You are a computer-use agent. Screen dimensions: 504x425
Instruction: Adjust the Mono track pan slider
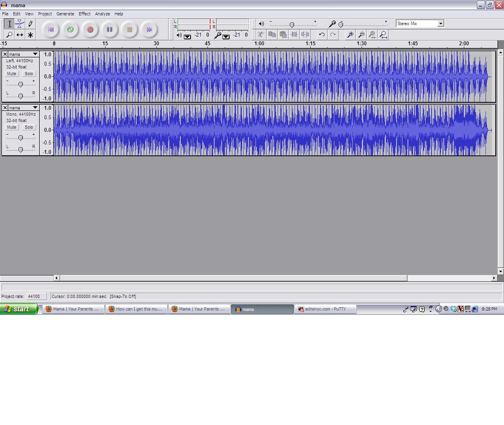tap(20, 149)
